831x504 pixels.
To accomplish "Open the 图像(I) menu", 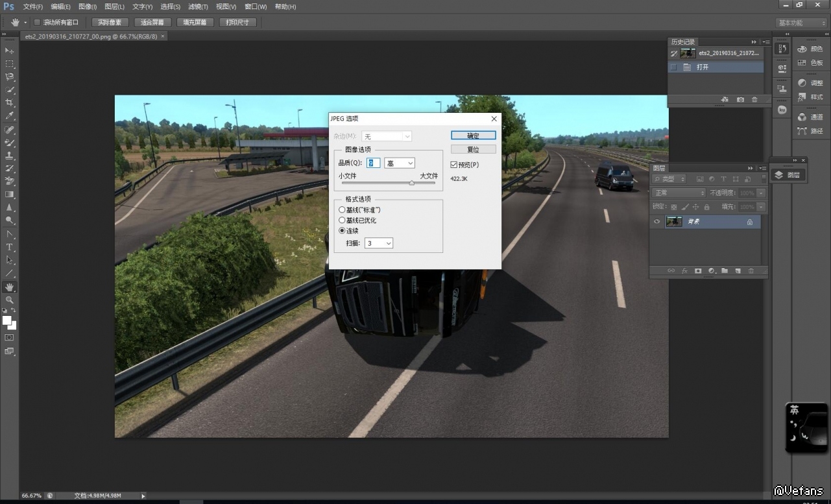I will (x=88, y=6).
